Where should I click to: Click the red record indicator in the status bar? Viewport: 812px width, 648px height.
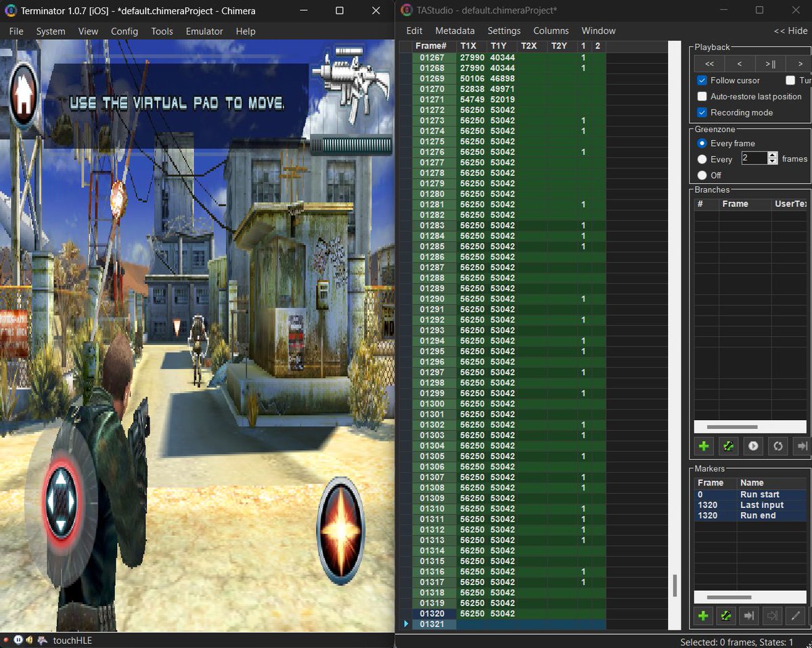pyautogui.click(x=6, y=639)
